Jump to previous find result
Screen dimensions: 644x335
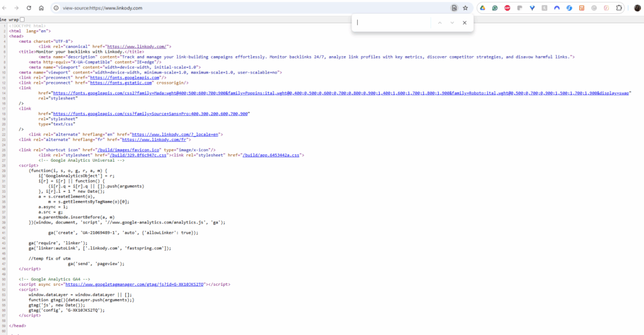pyautogui.click(x=440, y=23)
